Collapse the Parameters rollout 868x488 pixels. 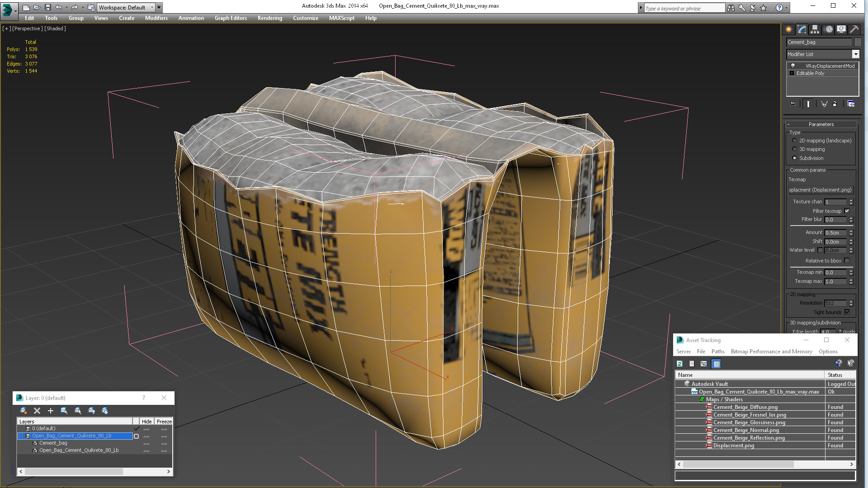(x=821, y=124)
